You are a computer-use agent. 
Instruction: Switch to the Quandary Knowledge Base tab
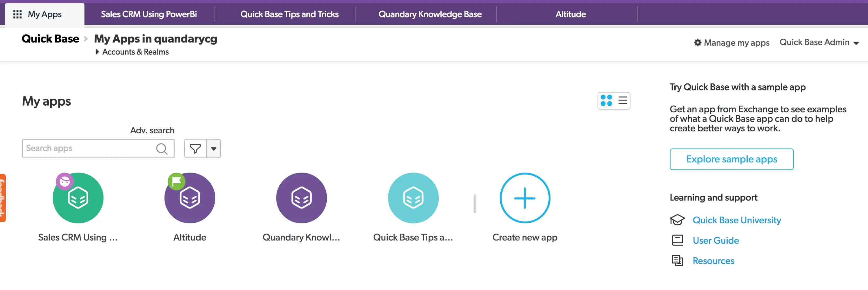(x=430, y=14)
